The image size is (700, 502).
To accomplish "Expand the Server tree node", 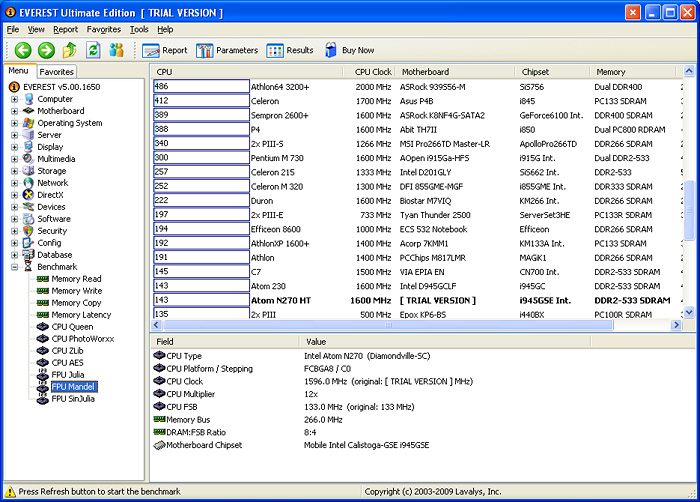I will [14, 135].
